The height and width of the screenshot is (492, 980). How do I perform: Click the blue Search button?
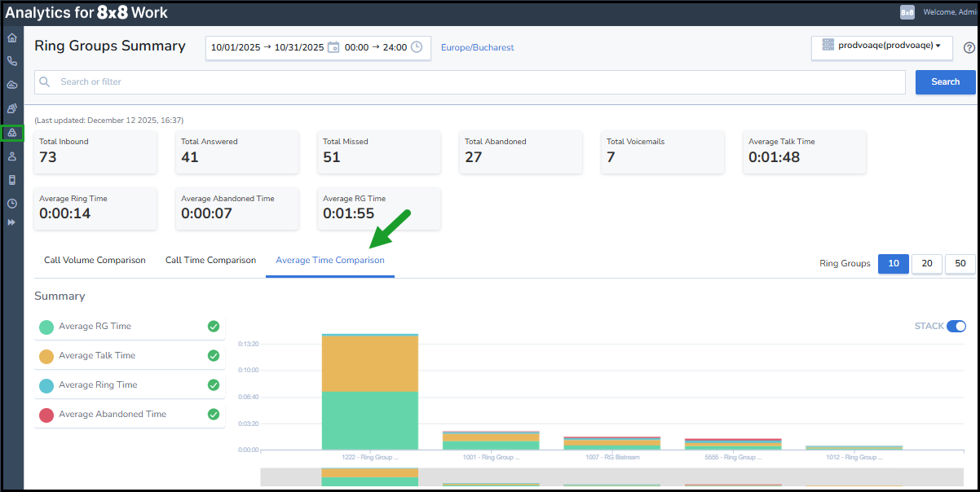pos(945,82)
